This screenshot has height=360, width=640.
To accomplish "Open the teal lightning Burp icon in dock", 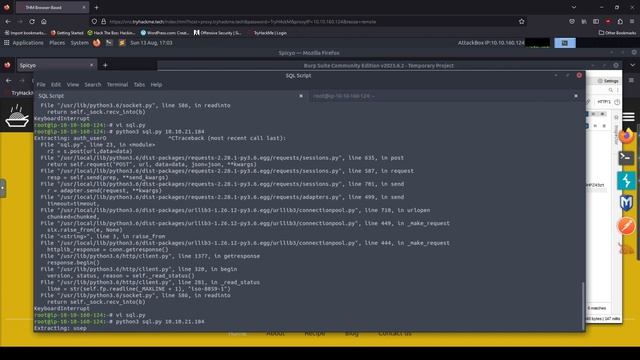I will [x=626, y=180].
